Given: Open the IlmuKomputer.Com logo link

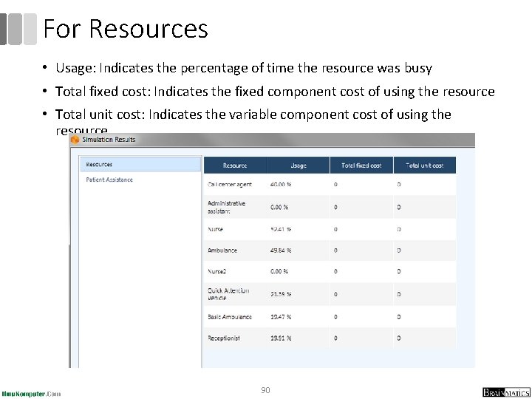Looking at the screenshot, I should (31, 394).
